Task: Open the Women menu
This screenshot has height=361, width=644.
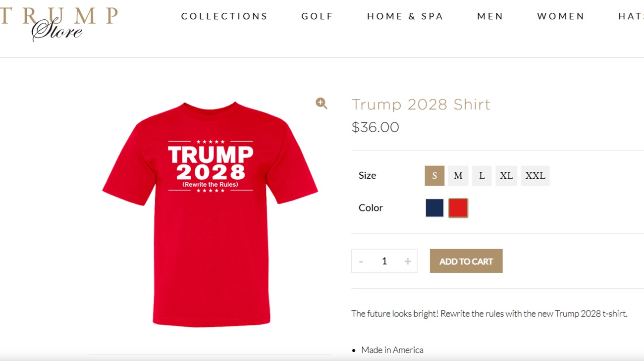Action: [x=561, y=16]
